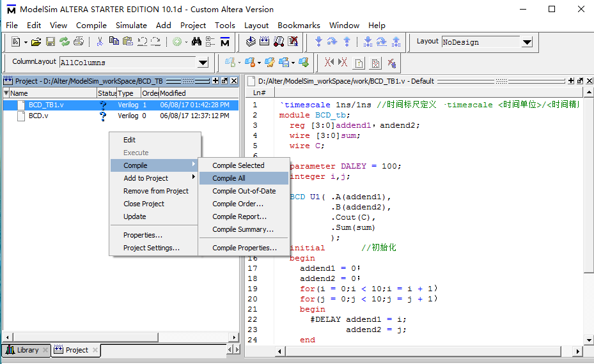Click inside the ColumnLayout AllColumns field
594x364 pixels.
128,63
